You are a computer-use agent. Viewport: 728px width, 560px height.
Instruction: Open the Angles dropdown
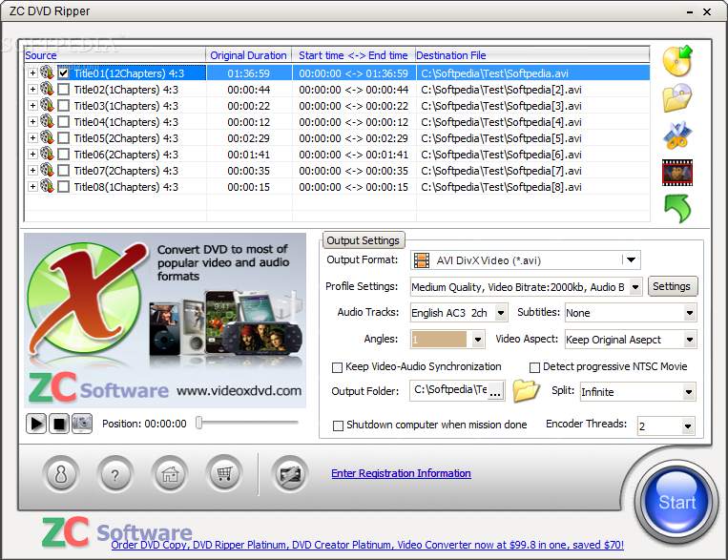click(478, 340)
